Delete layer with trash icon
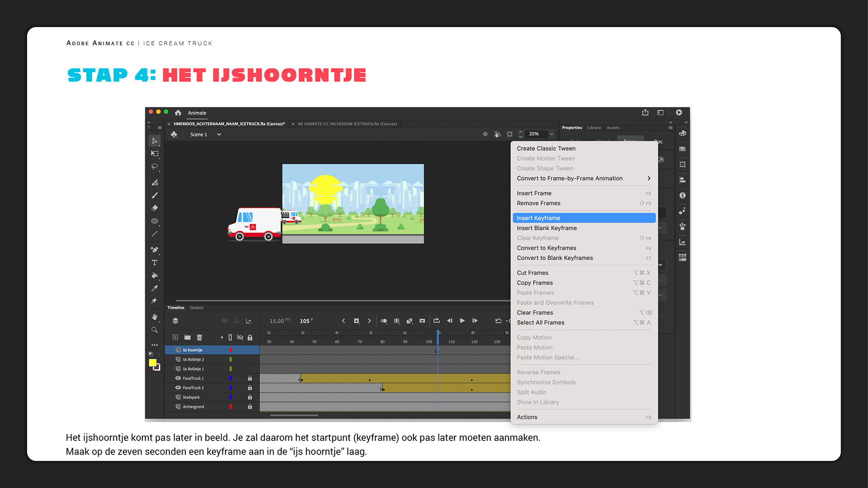868x488 pixels. (x=199, y=337)
